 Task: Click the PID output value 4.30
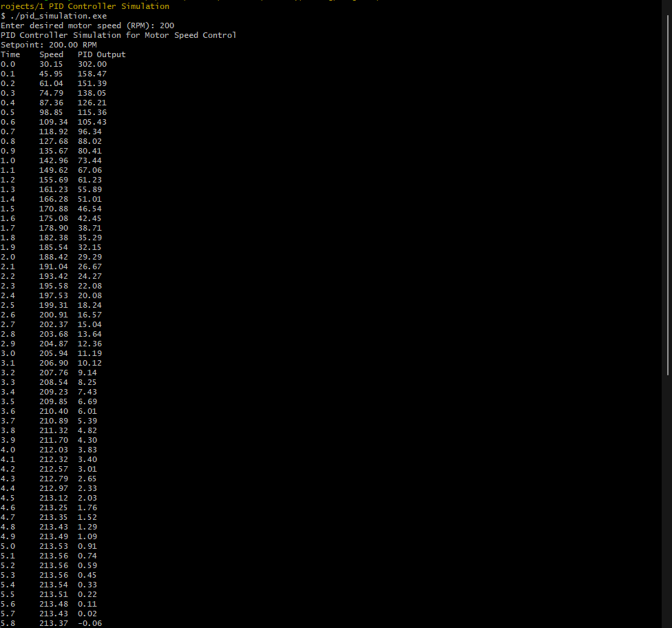[x=87, y=440]
